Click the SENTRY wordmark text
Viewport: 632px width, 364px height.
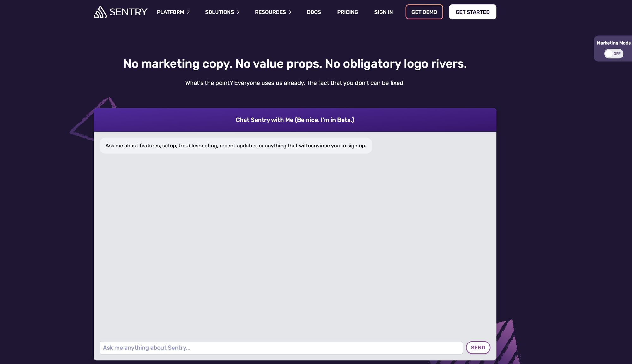point(128,12)
